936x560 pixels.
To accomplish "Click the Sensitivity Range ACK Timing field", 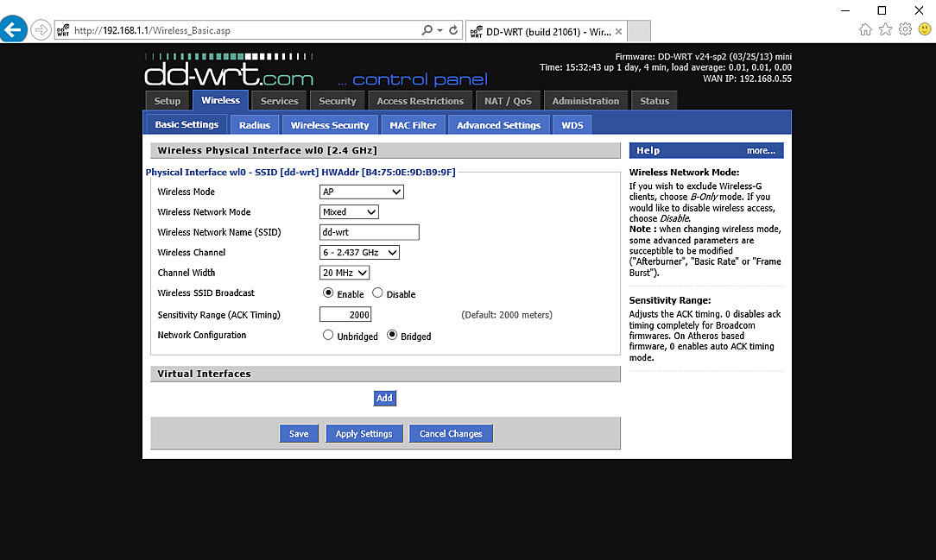I will coord(345,314).
